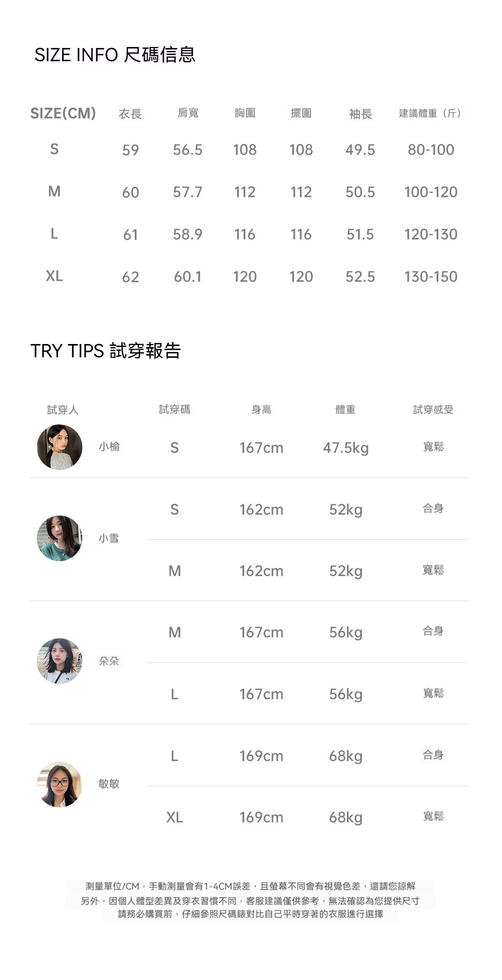
Task: Click 敏敏's avatar photo with glasses
Action: [x=60, y=785]
